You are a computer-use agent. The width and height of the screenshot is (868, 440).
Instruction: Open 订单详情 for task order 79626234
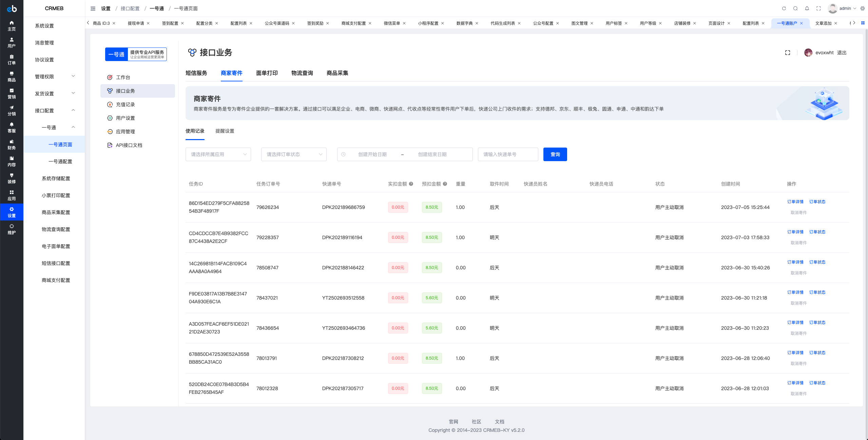[x=795, y=202]
